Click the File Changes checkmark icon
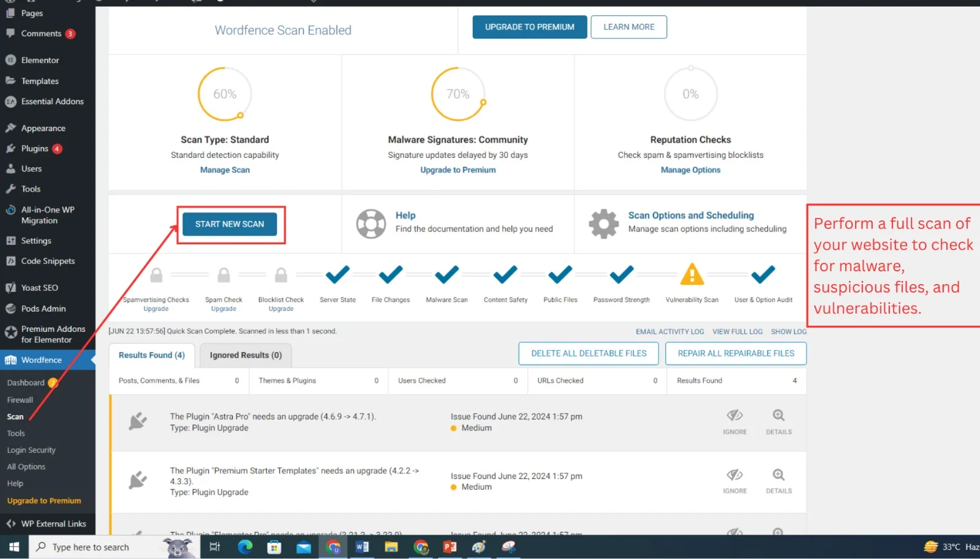Viewport: 980px width, 559px height. [391, 275]
